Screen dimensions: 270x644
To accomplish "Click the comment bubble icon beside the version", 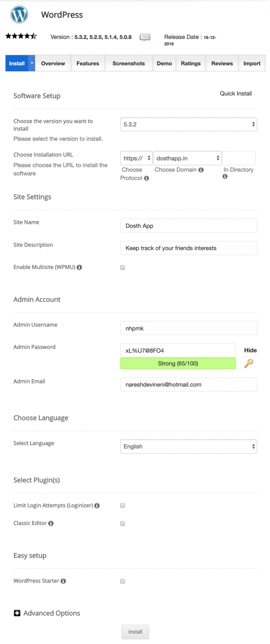I will (x=145, y=37).
